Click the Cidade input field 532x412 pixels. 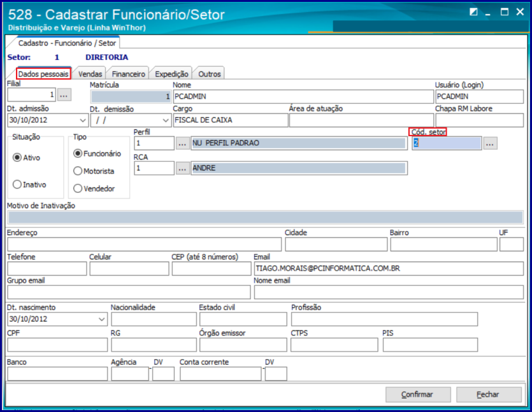[x=336, y=245]
